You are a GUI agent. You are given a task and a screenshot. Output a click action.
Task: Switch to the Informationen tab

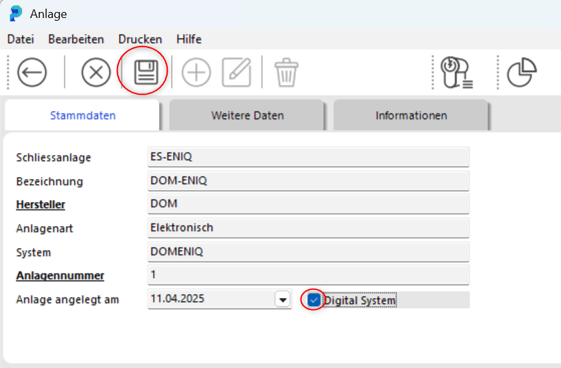(x=411, y=116)
